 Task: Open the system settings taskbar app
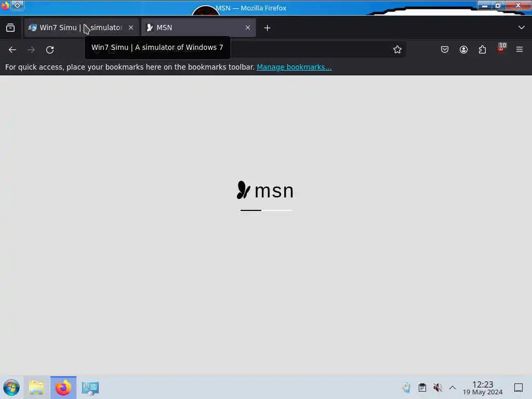click(90, 388)
